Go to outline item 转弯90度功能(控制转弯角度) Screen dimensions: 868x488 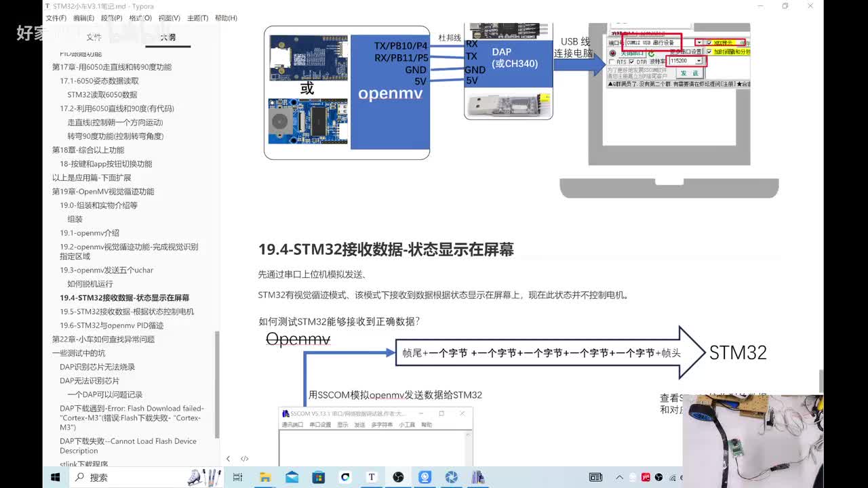click(115, 136)
